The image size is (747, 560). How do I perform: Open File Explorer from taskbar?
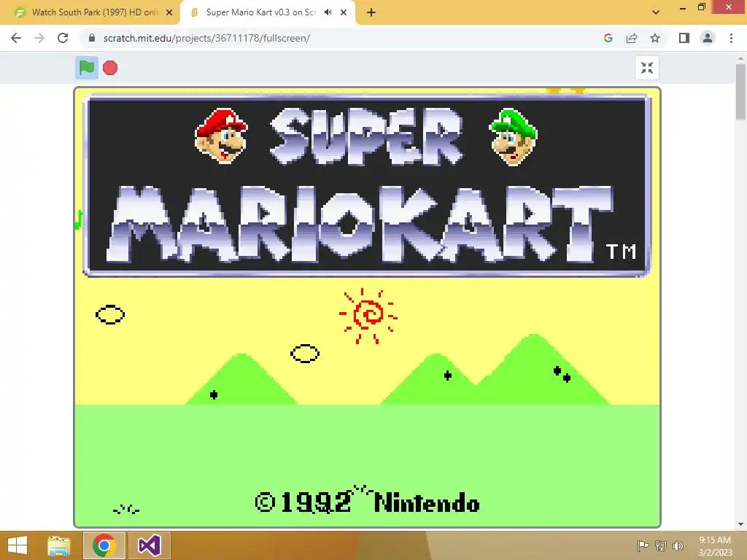click(x=59, y=545)
